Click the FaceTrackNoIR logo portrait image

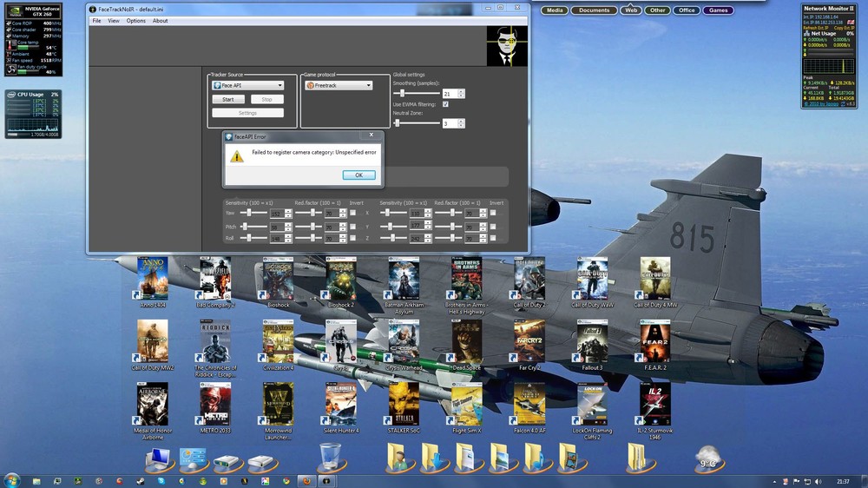tap(507, 46)
